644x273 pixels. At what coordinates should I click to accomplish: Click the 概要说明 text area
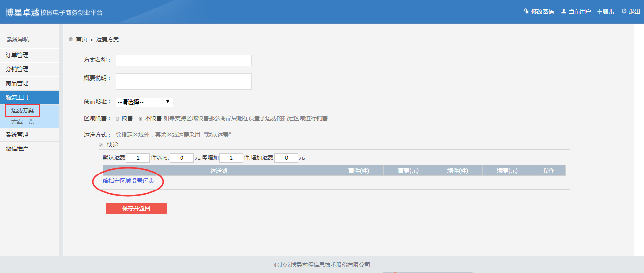tap(183, 81)
